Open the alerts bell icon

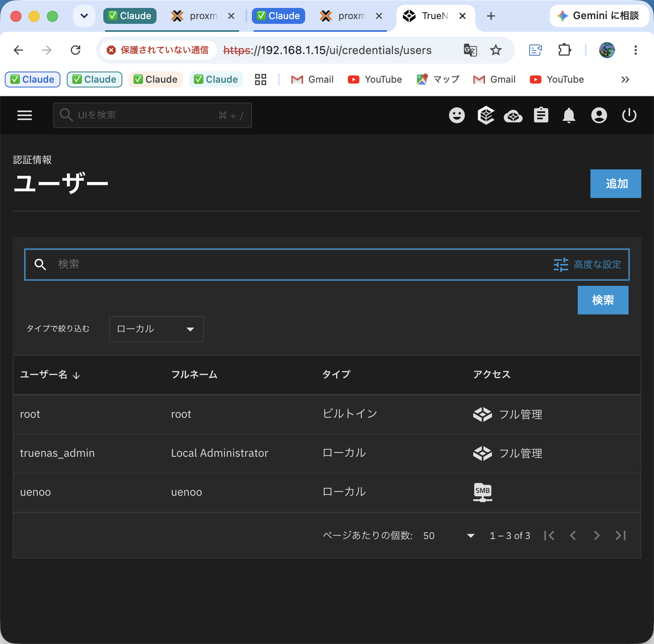(569, 116)
